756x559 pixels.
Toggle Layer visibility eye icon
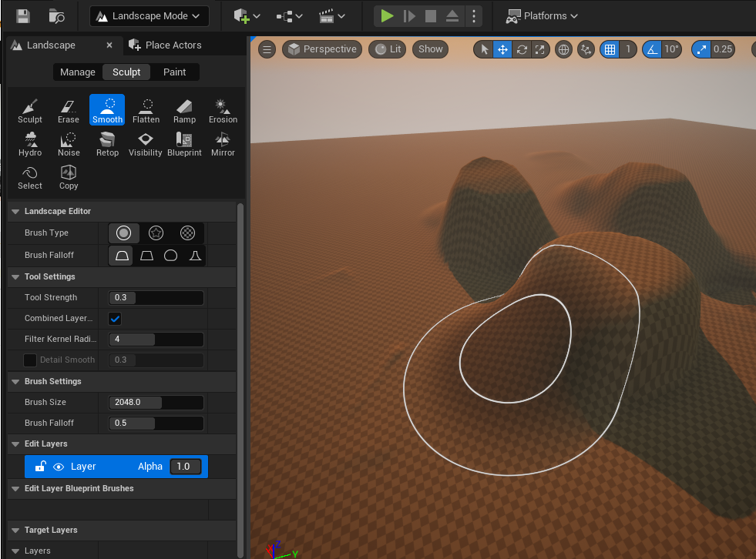(x=59, y=467)
